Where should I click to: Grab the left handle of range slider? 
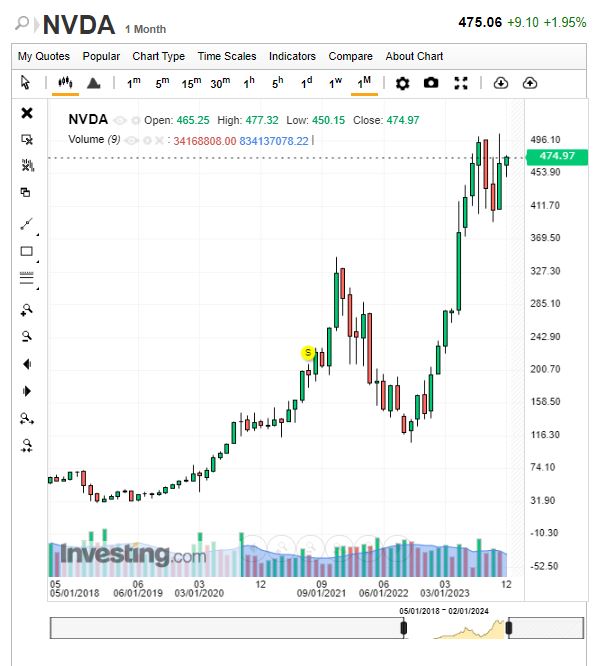[x=404, y=628]
